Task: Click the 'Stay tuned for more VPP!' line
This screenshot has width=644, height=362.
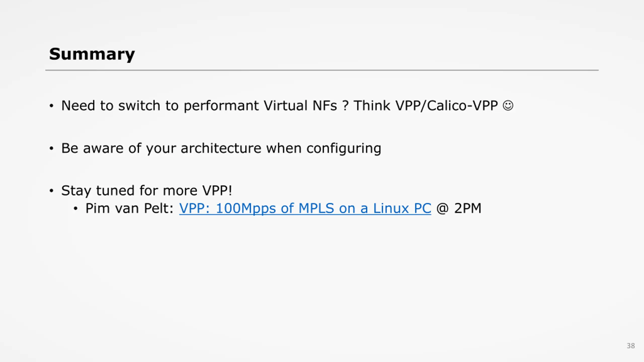Action: [147, 191]
